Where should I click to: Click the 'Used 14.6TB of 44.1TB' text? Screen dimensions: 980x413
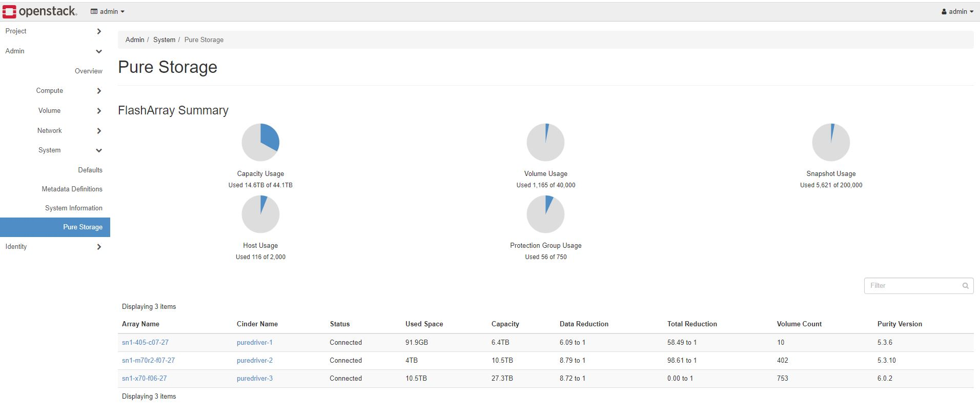point(260,185)
